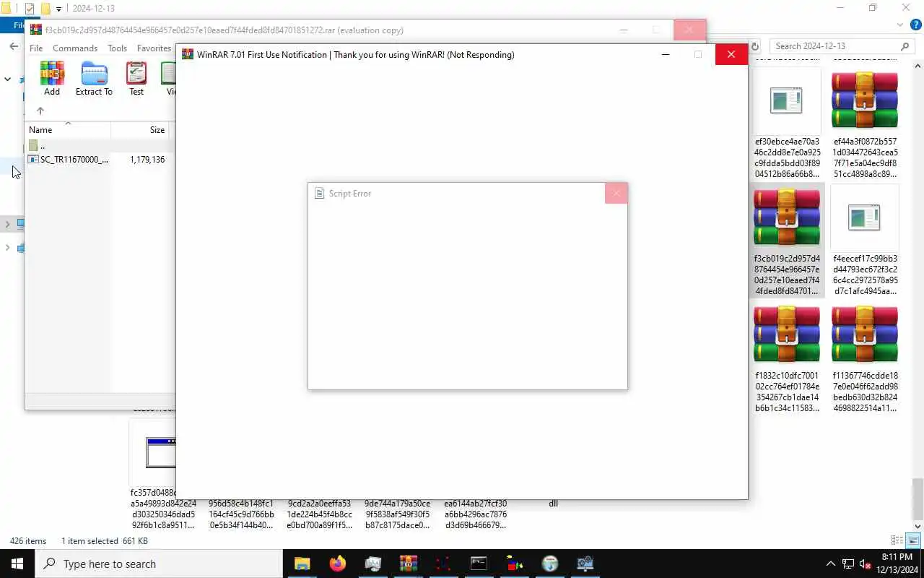Click the Explorer back navigation arrow
Screen dimensions: 924x578
(14, 46)
